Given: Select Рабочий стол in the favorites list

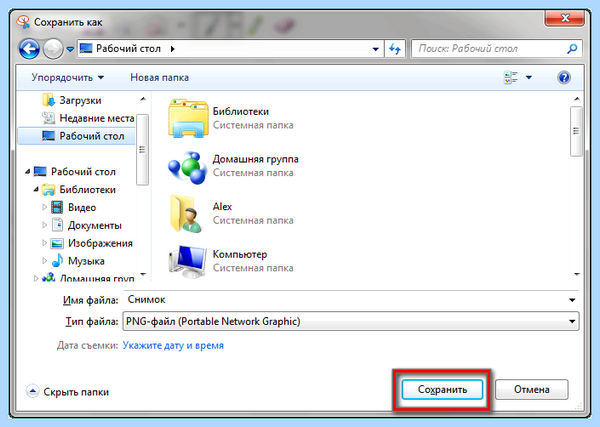Looking at the screenshot, I should tap(76, 136).
